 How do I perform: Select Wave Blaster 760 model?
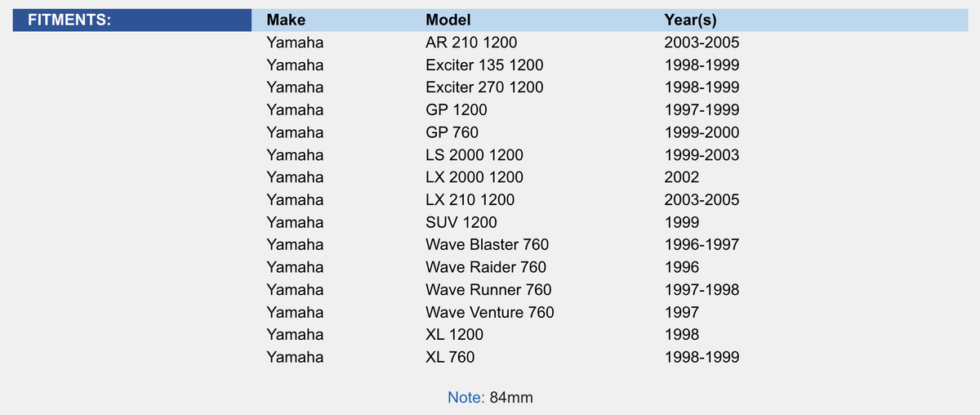tap(488, 244)
